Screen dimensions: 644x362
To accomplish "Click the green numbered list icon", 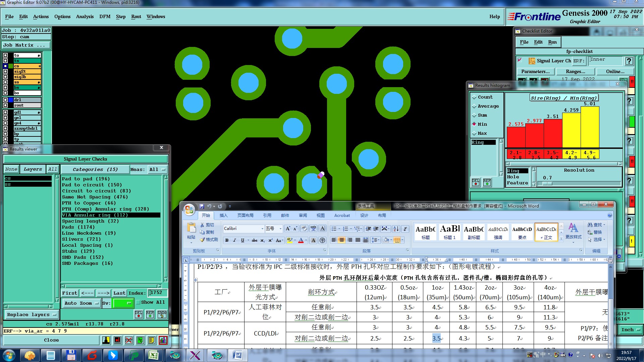I will [x=140, y=340].
